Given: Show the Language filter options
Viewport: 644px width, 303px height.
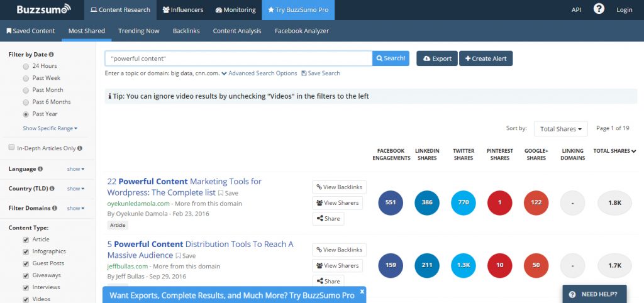Looking at the screenshot, I should 75,168.
